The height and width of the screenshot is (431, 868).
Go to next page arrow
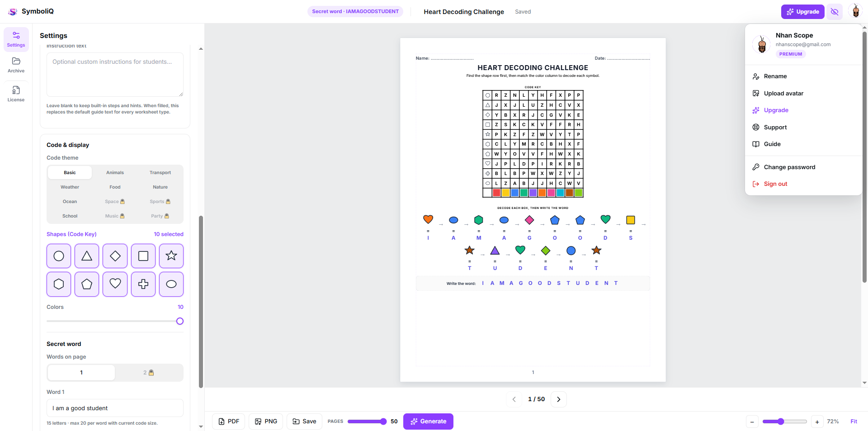(559, 399)
